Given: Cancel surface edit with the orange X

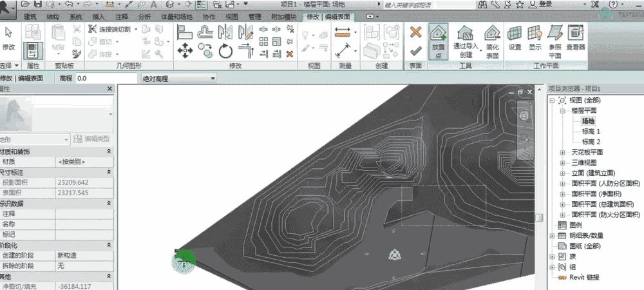Looking at the screenshot, I should (x=415, y=32).
